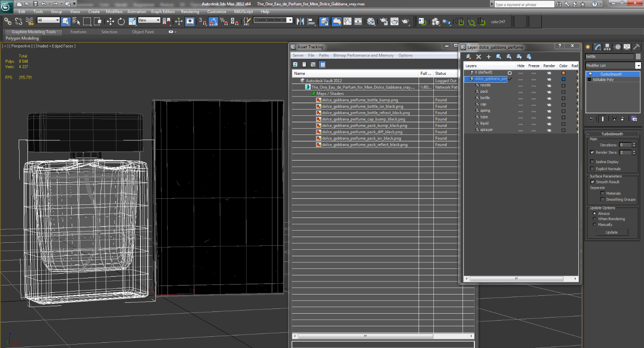Viewport: 644px width, 348px height.
Task: Toggle the Render Iters checkbox
Action: [x=592, y=152]
